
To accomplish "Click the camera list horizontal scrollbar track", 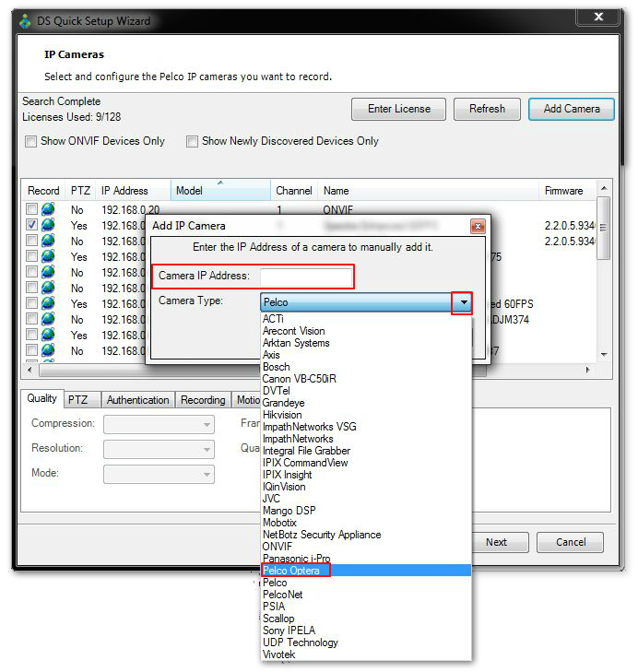I will 369,370.
